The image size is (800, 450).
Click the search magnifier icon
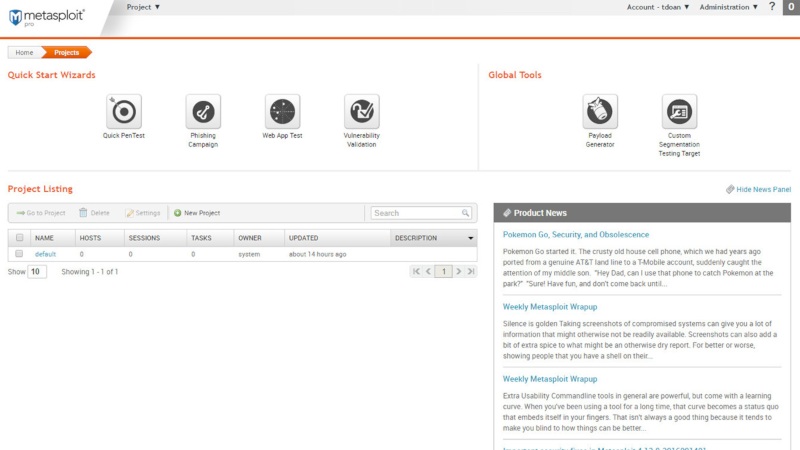point(465,213)
